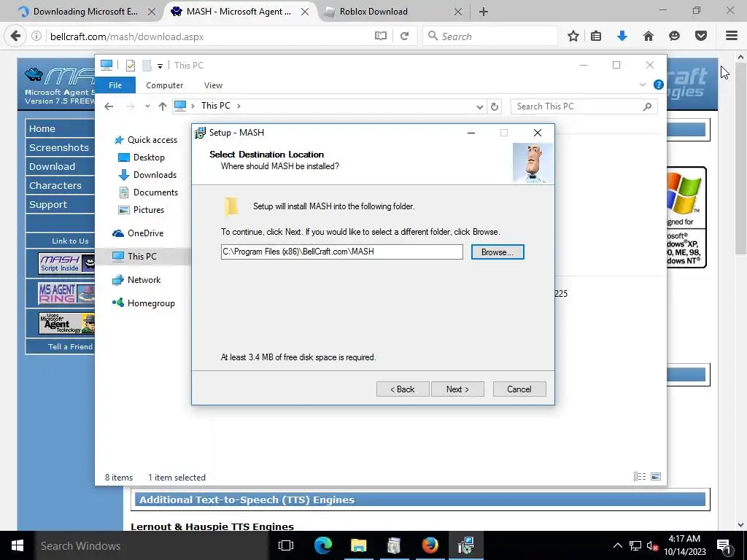Switch to Roblox Download tab
Viewport: 747px width, 560px height.
(373, 12)
